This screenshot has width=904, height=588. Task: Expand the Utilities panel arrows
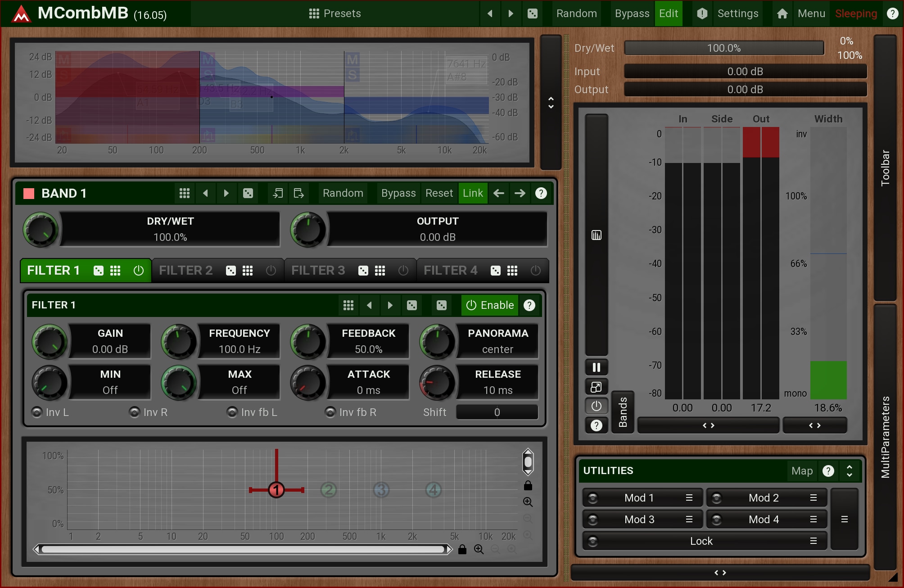[x=850, y=471]
